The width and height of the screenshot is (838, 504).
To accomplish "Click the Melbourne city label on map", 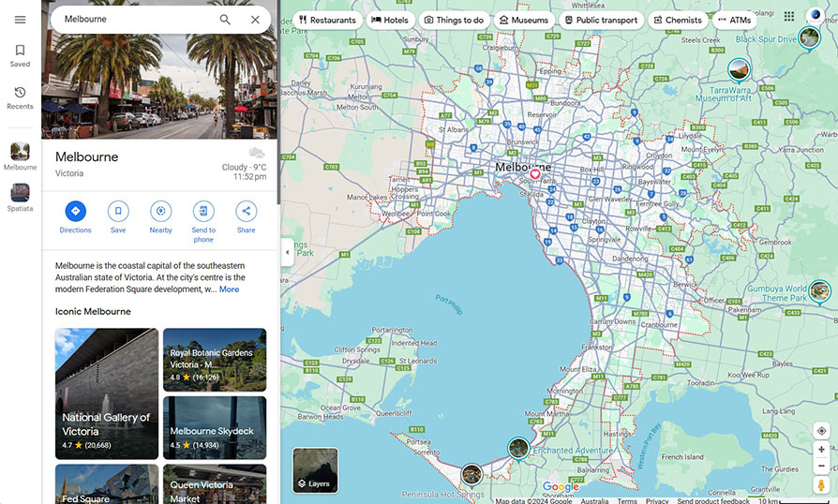I will [523, 167].
